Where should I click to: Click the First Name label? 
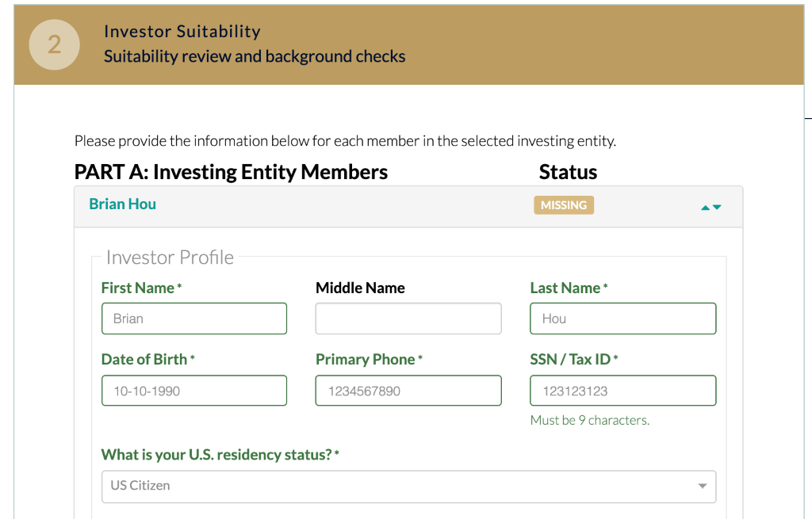click(141, 288)
